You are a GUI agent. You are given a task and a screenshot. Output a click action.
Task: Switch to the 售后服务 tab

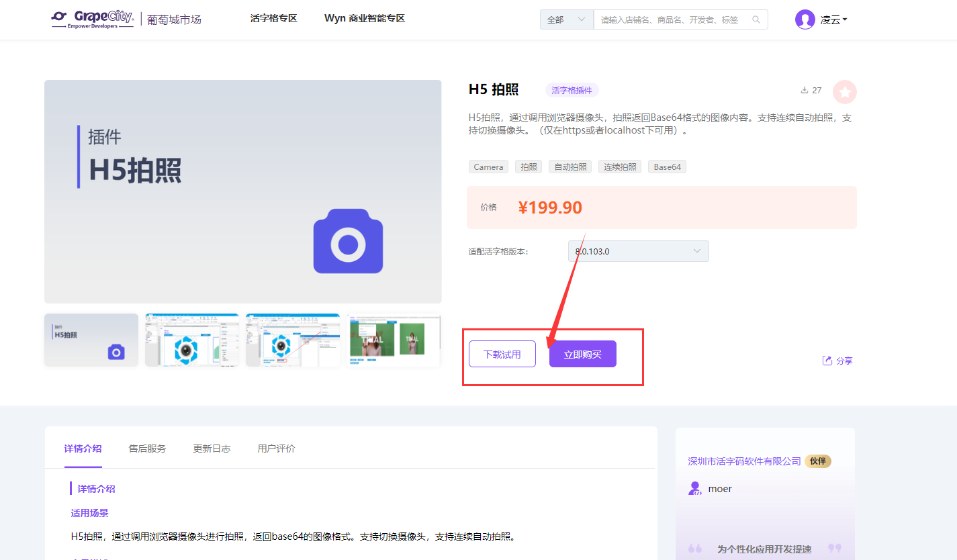pyautogui.click(x=147, y=449)
